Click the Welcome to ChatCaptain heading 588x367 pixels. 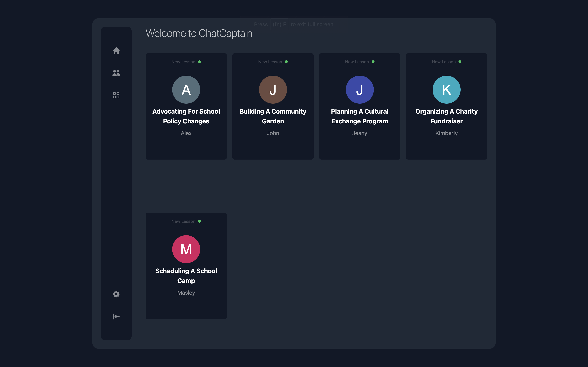click(x=199, y=34)
